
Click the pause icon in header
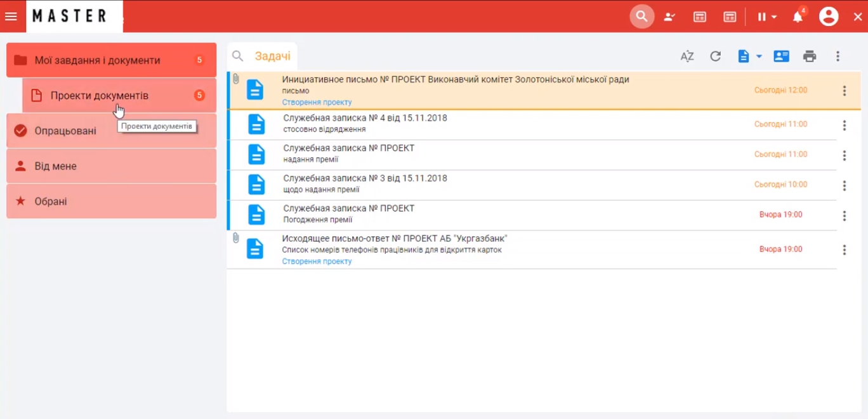click(761, 17)
